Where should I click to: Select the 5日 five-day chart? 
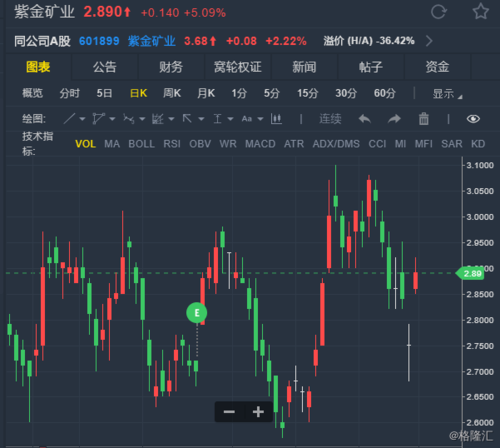(104, 93)
